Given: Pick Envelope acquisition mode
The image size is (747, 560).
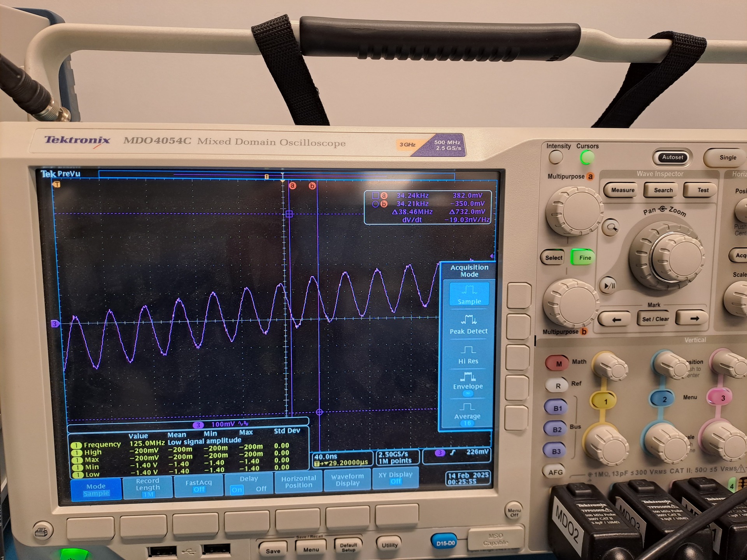Looking at the screenshot, I should [x=468, y=382].
